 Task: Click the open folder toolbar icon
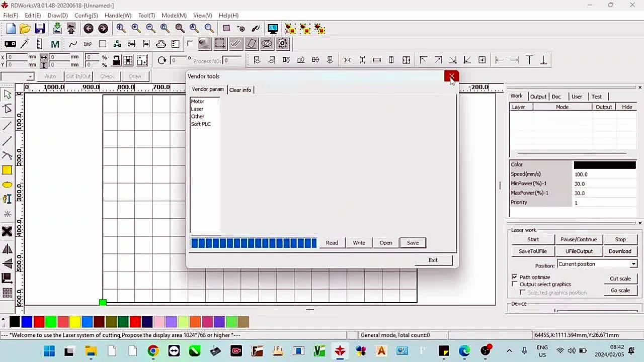pos(25,29)
